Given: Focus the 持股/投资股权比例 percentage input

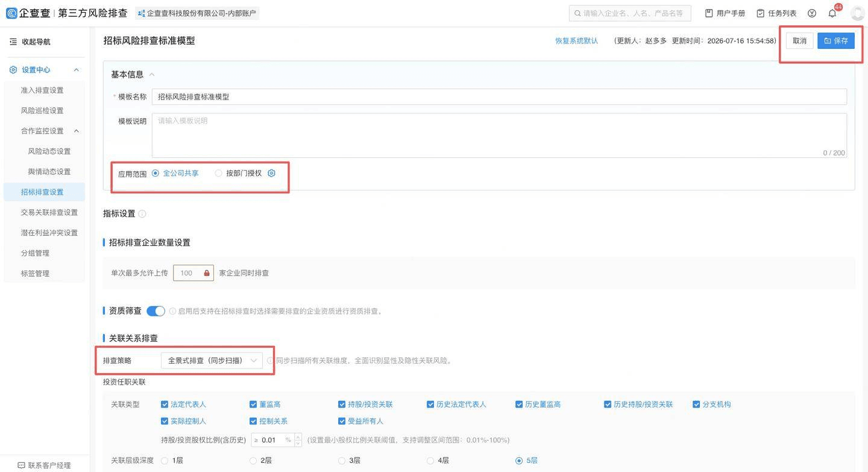Looking at the screenshot, I should click(271, 440).
